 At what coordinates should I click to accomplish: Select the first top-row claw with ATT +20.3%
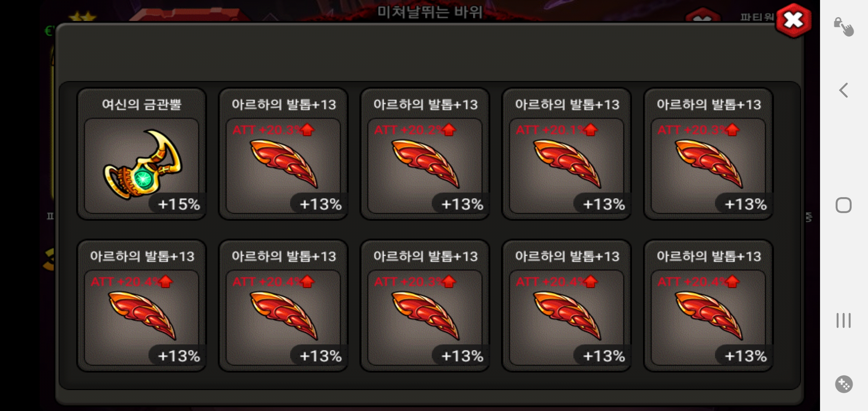283,154
